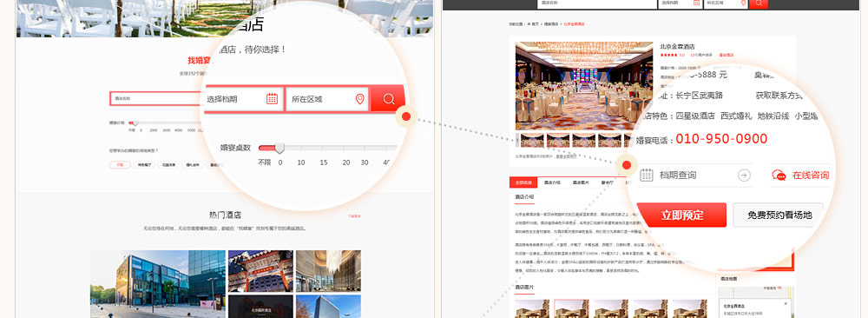The image size is (868, 318).
Task: Click the calendar icon beside 档期查询
Action: (647, 175)
